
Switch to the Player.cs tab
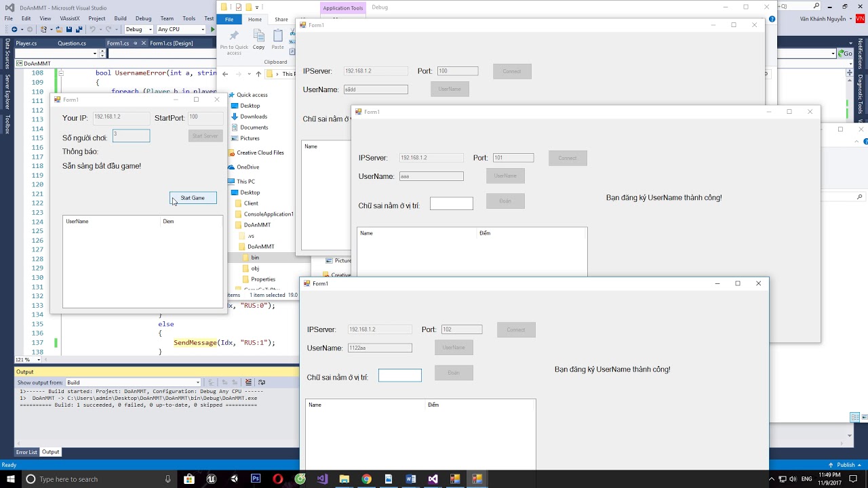[x=26, y=43]
